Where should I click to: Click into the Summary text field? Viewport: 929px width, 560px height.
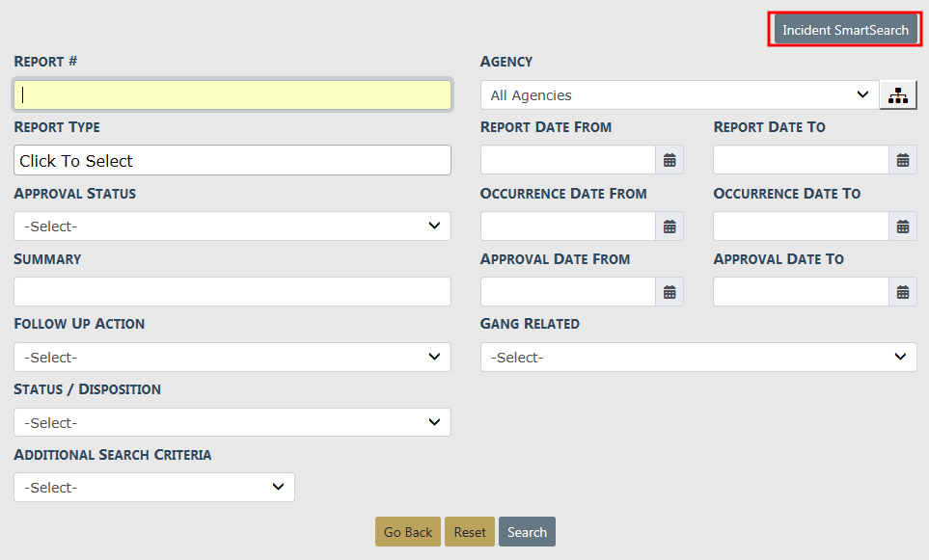click(232, 292)
